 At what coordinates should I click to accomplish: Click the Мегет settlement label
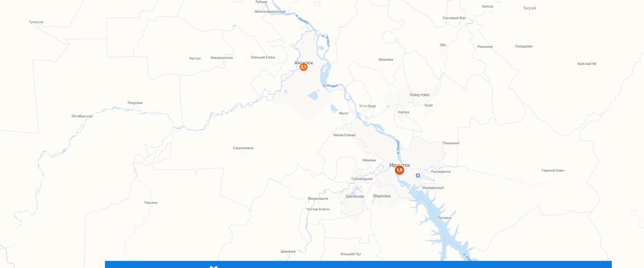[344, 113]
